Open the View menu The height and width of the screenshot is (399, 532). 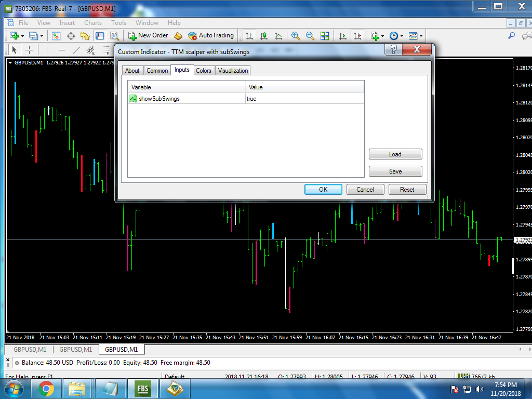click(x=44, y=23)
